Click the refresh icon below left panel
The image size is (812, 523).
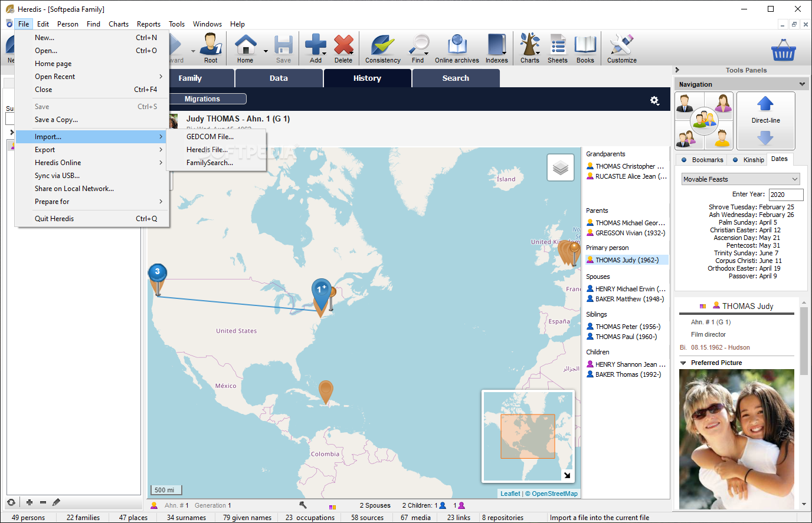pos(11,502)
